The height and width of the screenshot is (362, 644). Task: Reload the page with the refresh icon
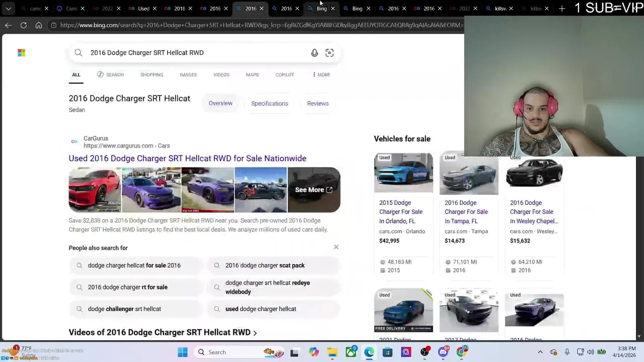(x=24, y=25)
